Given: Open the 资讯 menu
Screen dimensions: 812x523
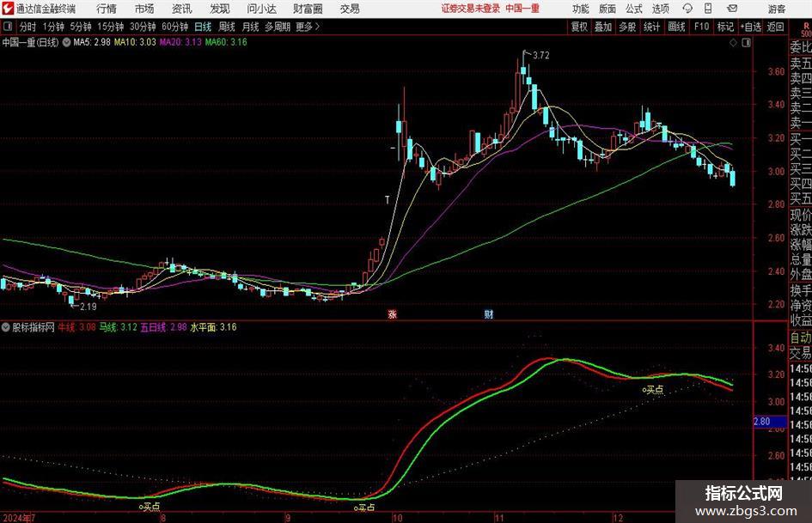Looking at the screenshot, I should pyautogui.click(x=182, y=9).
